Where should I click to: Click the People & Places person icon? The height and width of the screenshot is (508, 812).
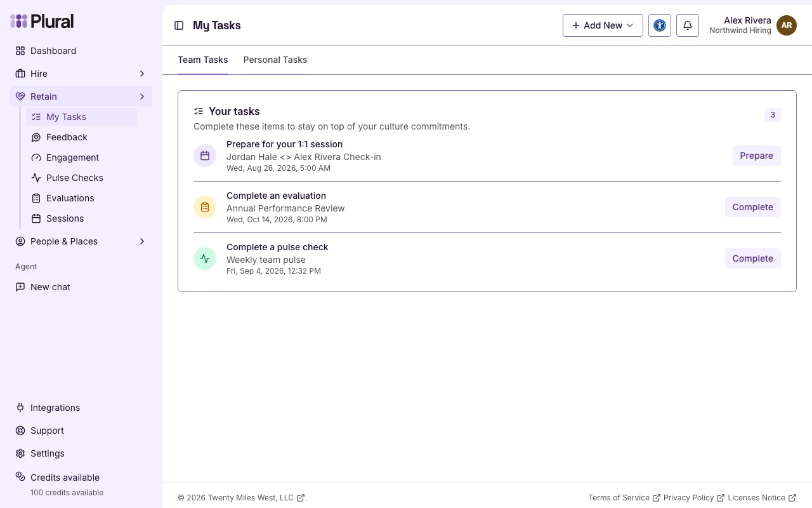click(20, 241)
